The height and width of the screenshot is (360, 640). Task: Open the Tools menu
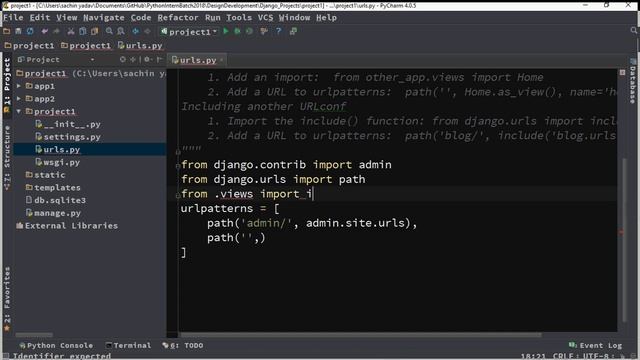pyautogui.click(x=239, y=18)
